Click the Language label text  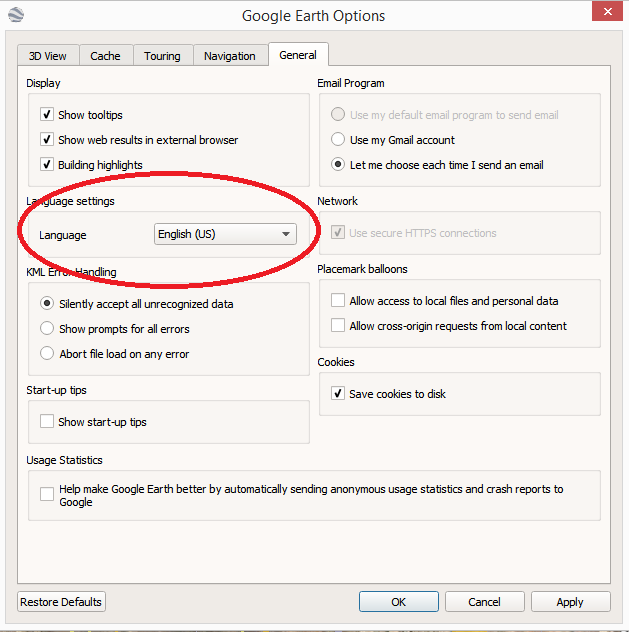[x=62, y=235]
